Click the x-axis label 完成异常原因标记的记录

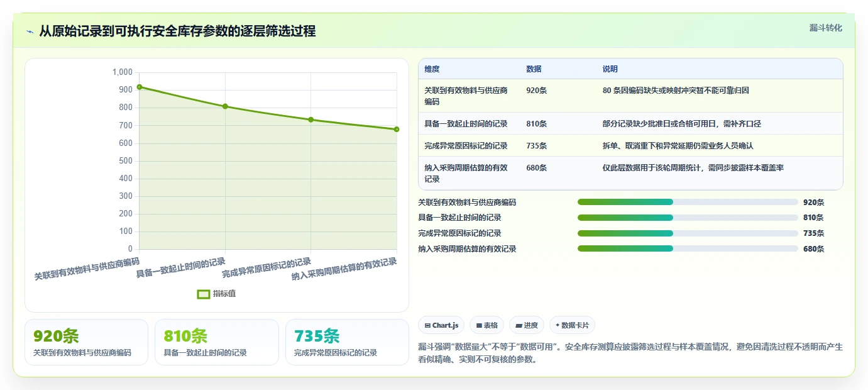coord(266,268)
